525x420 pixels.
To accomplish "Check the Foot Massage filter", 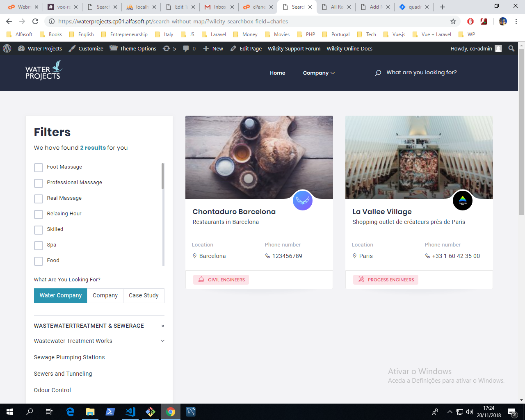I will [x=39, y=168].
